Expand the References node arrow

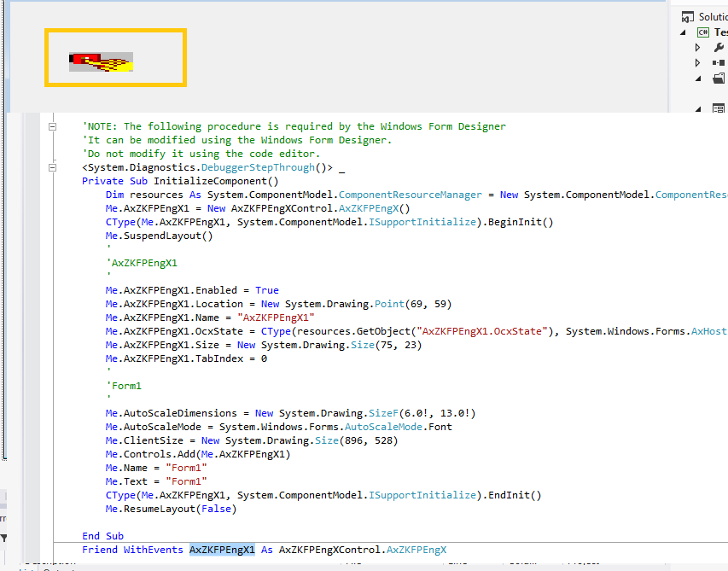[x=697, y=62]
